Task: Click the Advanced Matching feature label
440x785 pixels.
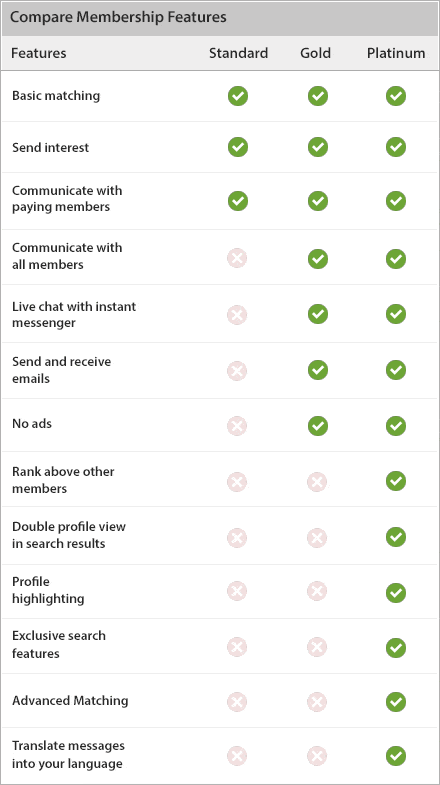Action: (70, 701)
